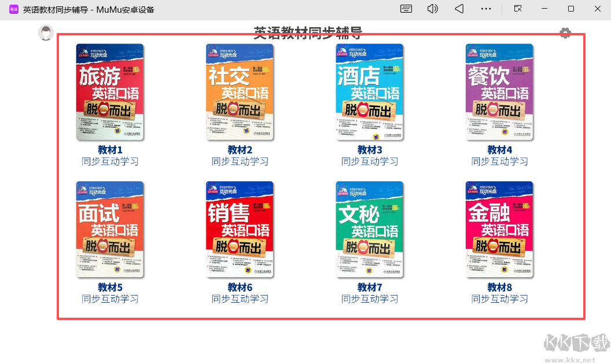Open the 餐饮英语口语 book cover
611x364 pixels.
(x=499, y=93)
